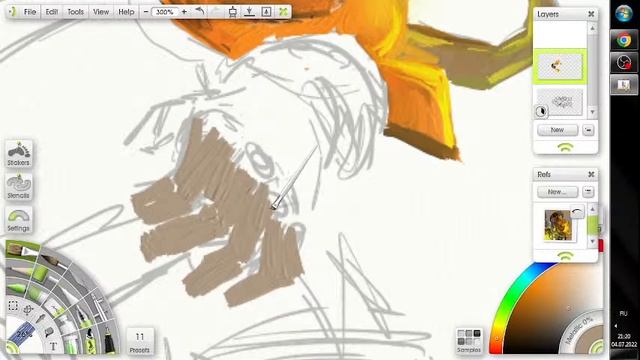This screenshot has width=640, height=360.
Task: Open the ArtRage logo menu
Action: 12,12
